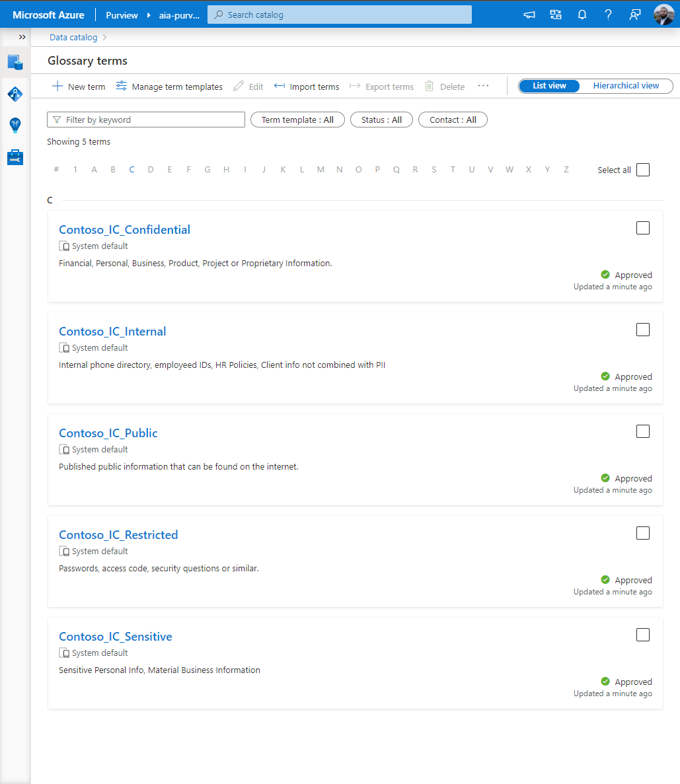Check the Contoso_IC_Internal checkbox
This screenshot has height=784, width=680.
pos(643,330)
